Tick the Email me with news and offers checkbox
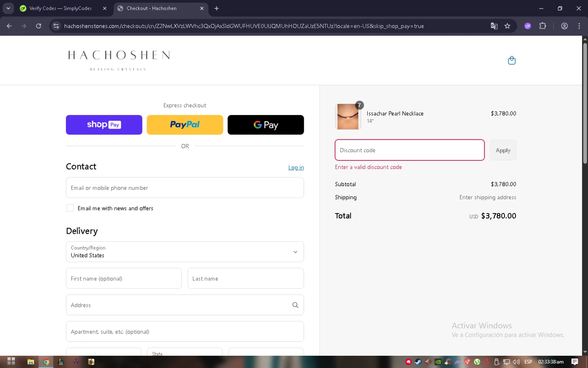Viewport: 588px width, 368px height. tap(70, 208)
